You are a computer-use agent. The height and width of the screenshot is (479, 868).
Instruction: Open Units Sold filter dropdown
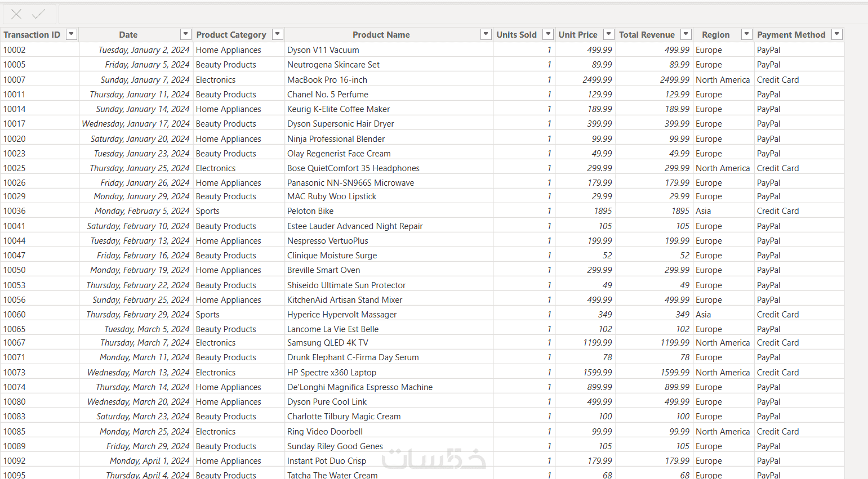pos(547,34)
